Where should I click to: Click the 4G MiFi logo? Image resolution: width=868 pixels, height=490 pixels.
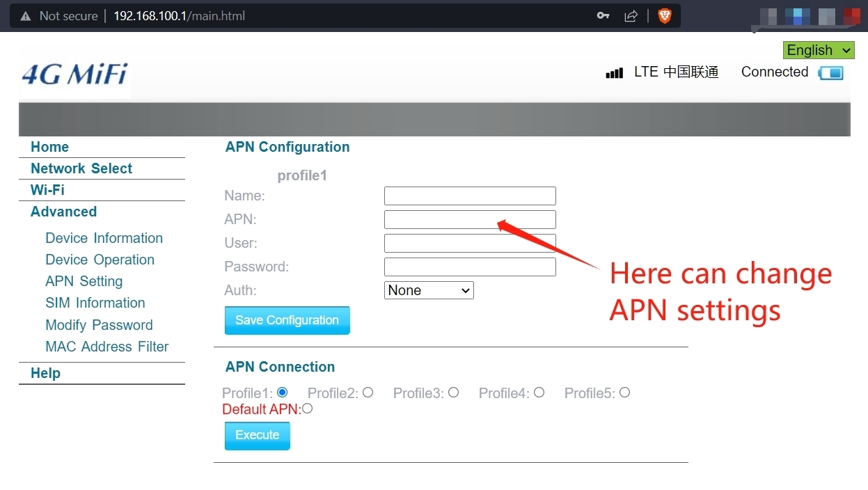point(74,74)
